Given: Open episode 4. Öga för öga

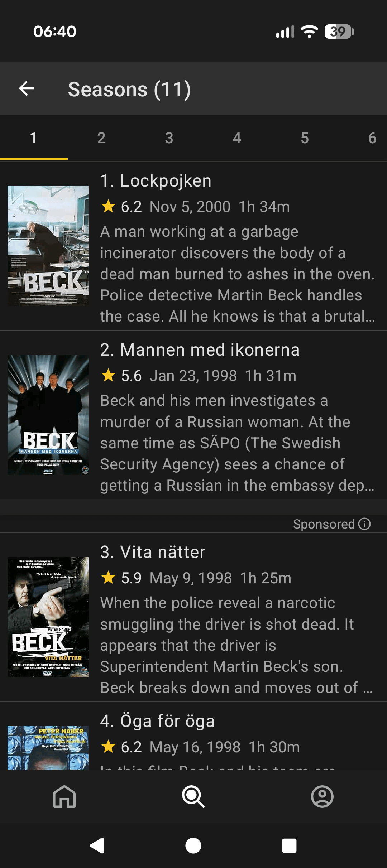Looking at the screenshot, I should click(158, 721).
